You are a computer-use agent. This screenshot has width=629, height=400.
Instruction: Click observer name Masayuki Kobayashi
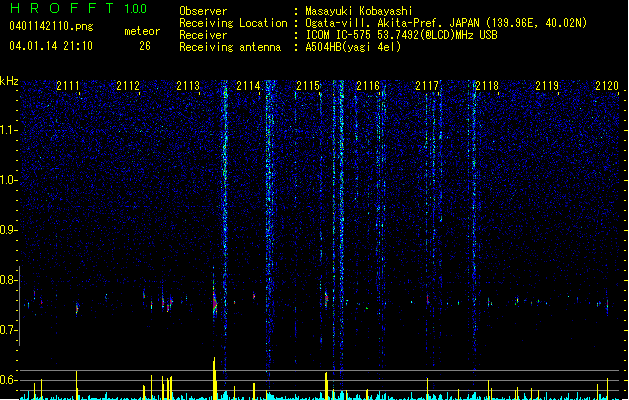[x=359, y=11]
